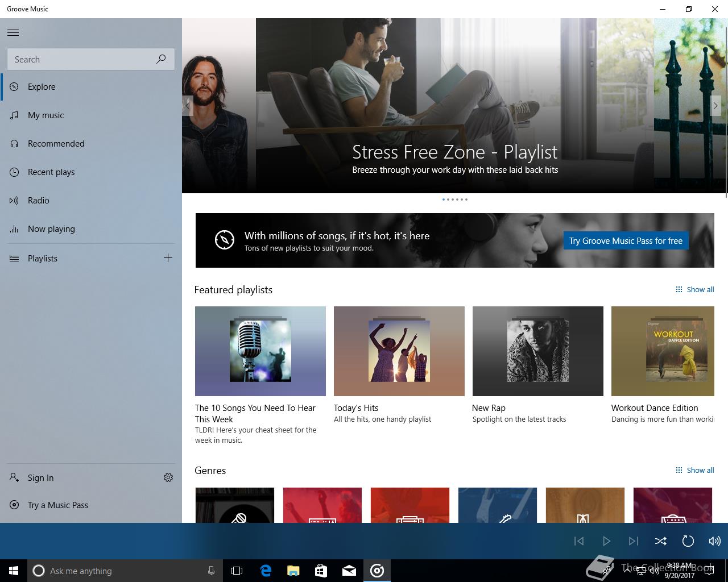Open File Explorer from taskbar
Image resolution: width=728 pixels, height=582 pixels.
[293, 571]
